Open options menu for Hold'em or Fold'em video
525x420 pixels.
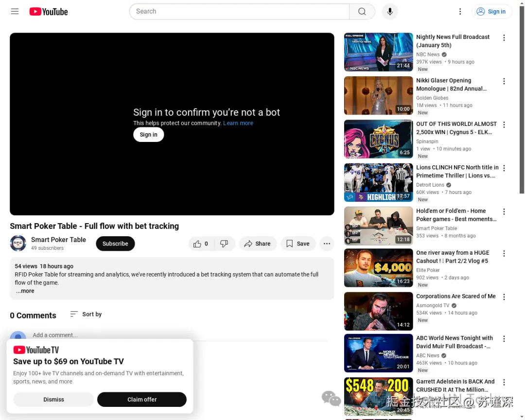[x=504, y=211]
